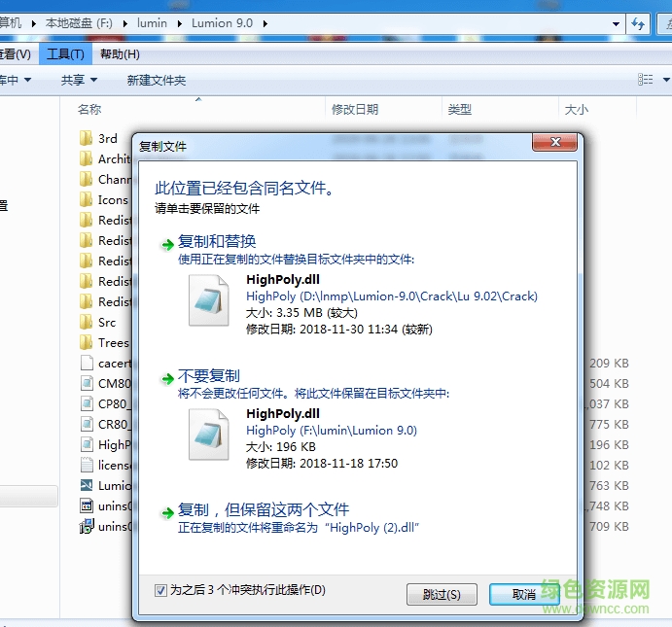Screen dimensions: 672x627
Task: Choose the 复制和替换 option
Action: pyautogui.click(x=217, y=241)
